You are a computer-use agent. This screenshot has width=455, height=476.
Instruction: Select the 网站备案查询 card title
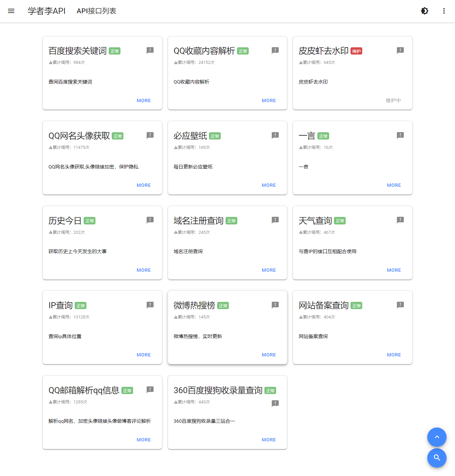coord(324,305)
